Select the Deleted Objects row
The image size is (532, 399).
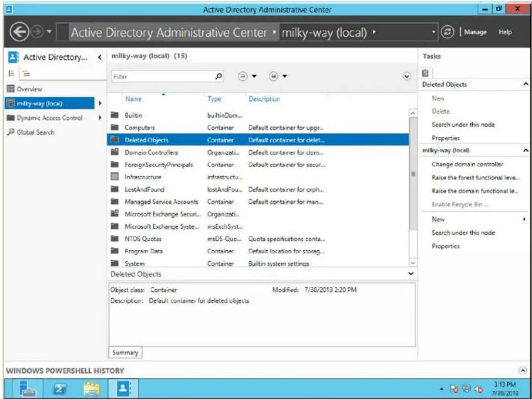click(258, 140)
